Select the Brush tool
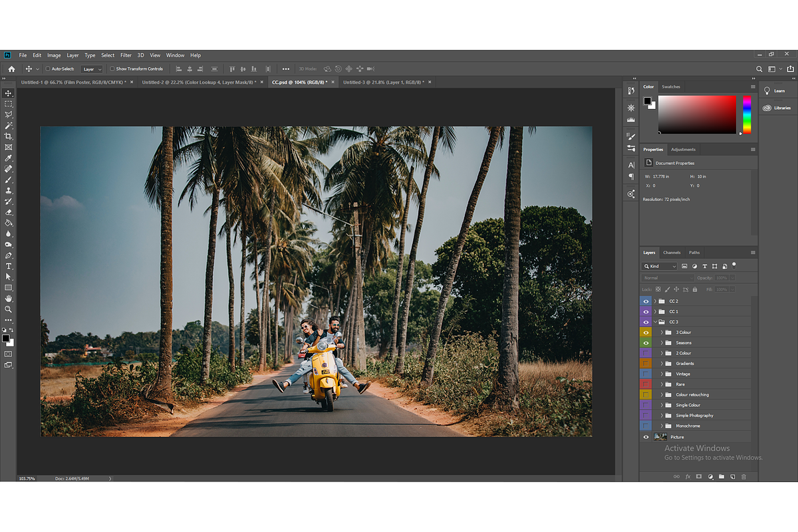 9,180
